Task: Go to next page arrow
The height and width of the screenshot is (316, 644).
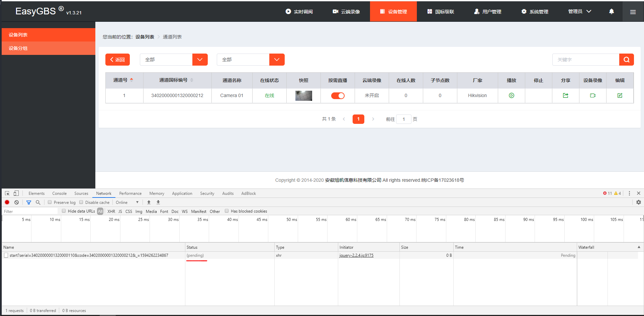Action: [373, 119]
